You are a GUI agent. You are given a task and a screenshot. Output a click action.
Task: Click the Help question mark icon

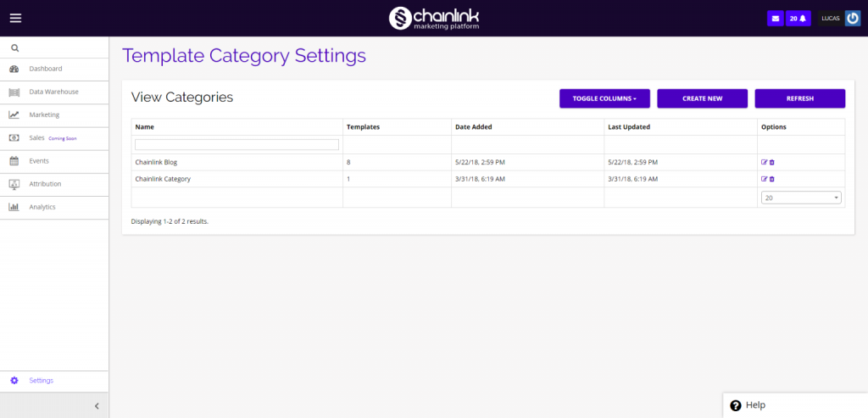736,405
